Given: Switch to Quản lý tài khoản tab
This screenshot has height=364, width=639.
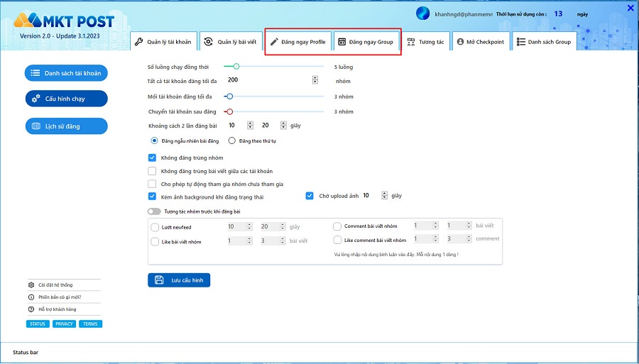Looking at the screenshot, I should coord(163,42).
